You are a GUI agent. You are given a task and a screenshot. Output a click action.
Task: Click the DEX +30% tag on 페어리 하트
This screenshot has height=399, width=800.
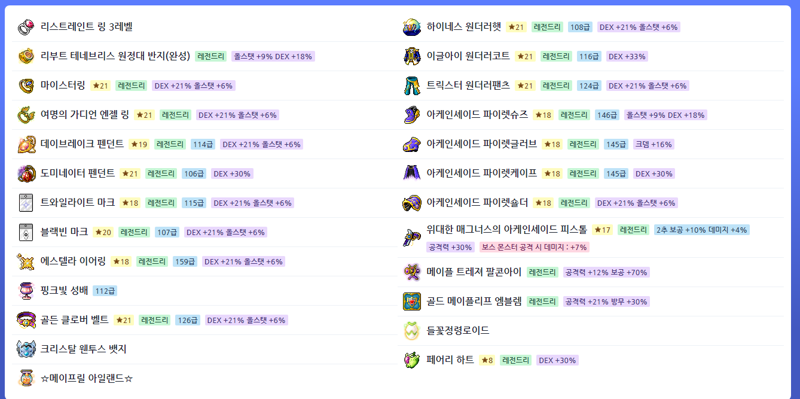click(x=557, y=360)
